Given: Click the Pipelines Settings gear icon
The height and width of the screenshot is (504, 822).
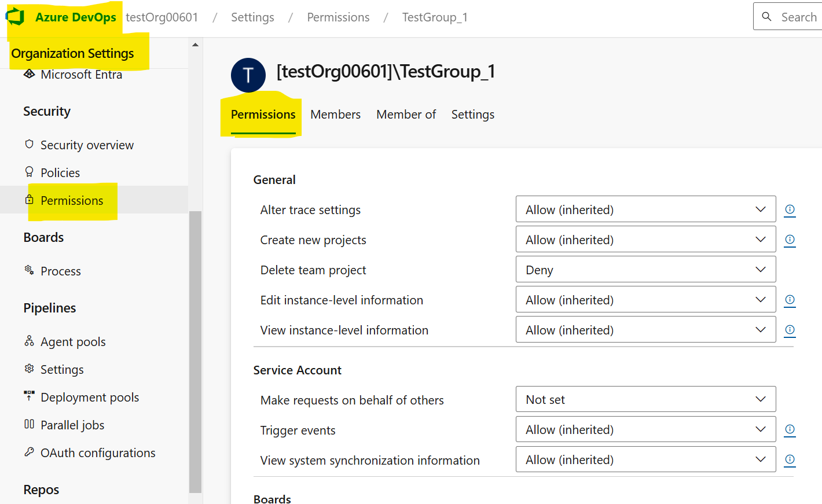Looking at the screenshot, I should pyautogui.click(x=29, y=369).
